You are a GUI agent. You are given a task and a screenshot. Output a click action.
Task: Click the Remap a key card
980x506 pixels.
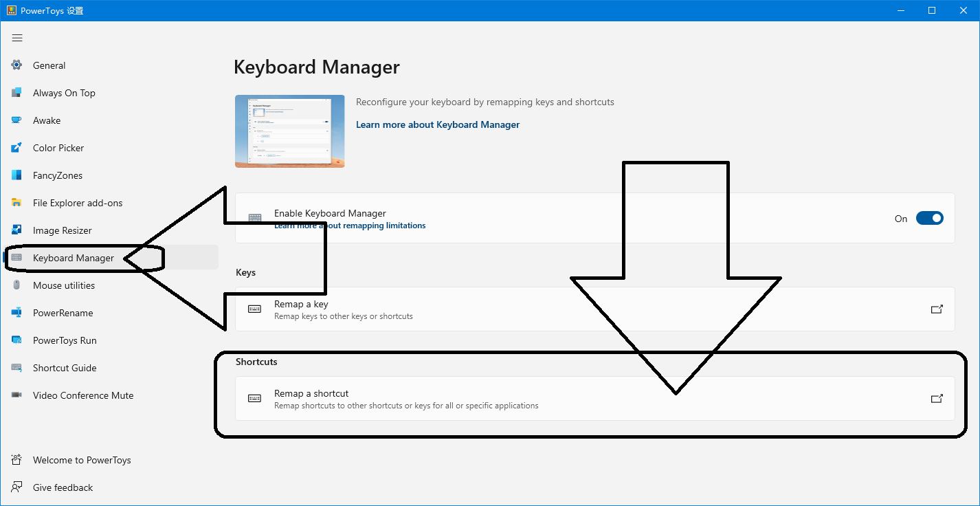tap(595, 309)
